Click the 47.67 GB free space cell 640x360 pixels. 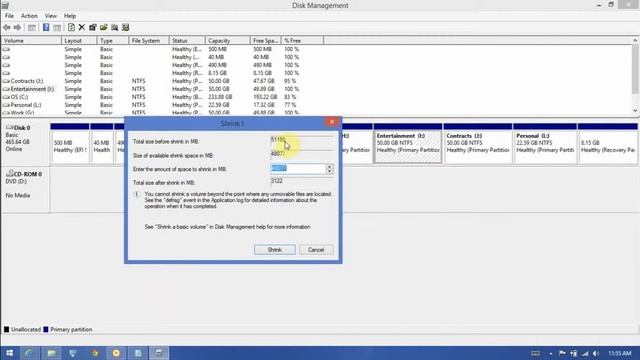click(263, 81)
